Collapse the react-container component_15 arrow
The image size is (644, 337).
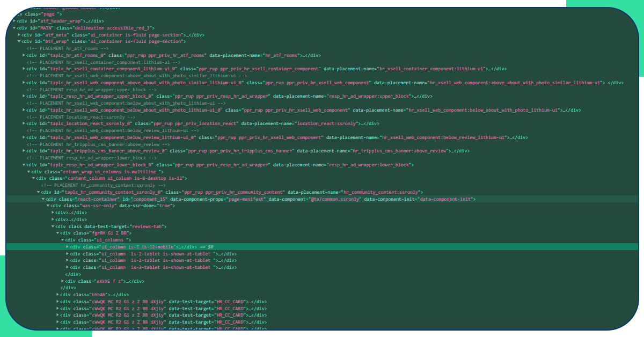point(43,199)
